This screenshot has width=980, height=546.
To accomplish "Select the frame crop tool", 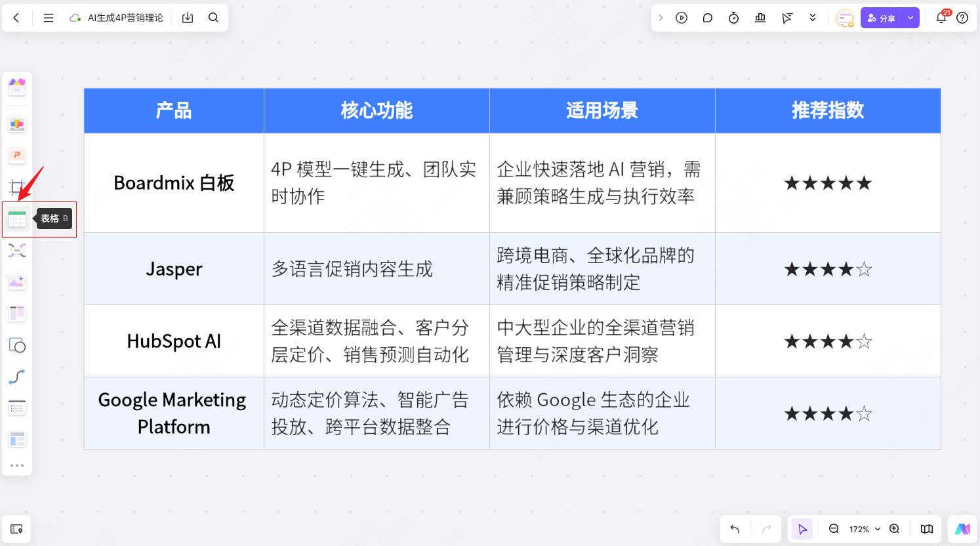I will 17,188.
